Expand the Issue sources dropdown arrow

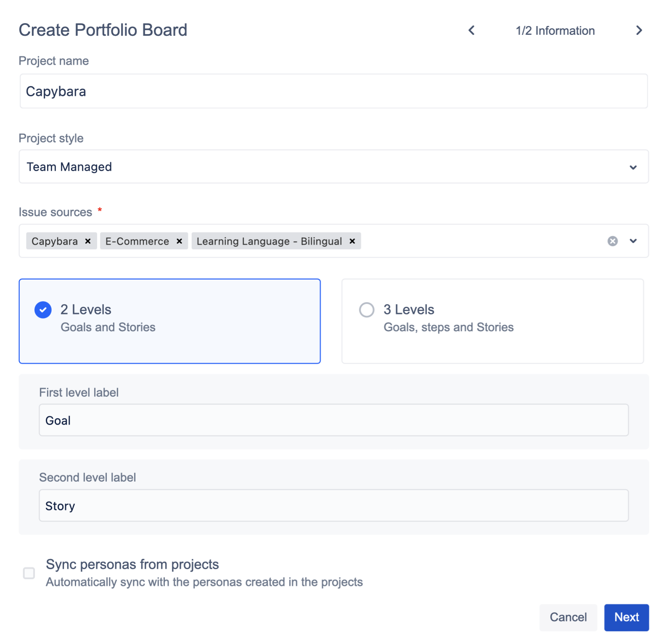click(x=633, y=241)
